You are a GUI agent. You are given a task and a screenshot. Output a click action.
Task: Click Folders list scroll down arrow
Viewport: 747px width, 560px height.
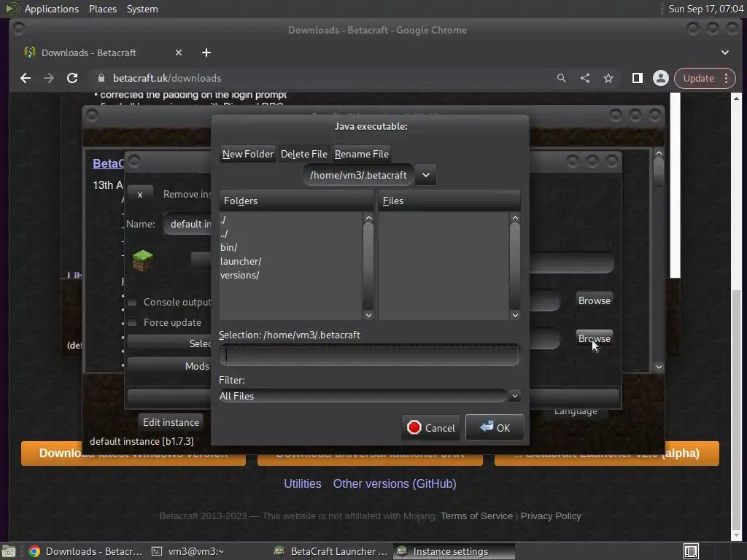tap(368, 315)
